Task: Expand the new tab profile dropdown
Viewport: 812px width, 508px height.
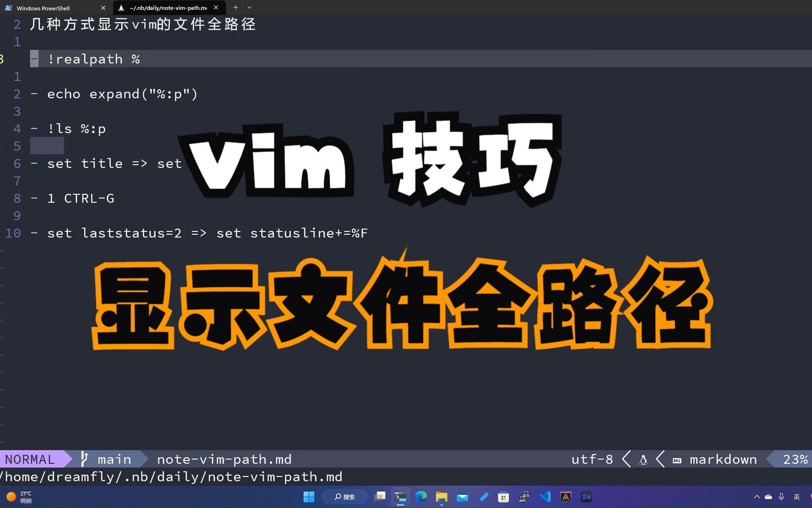Action: pyautogui.click(x=250, y=8)
